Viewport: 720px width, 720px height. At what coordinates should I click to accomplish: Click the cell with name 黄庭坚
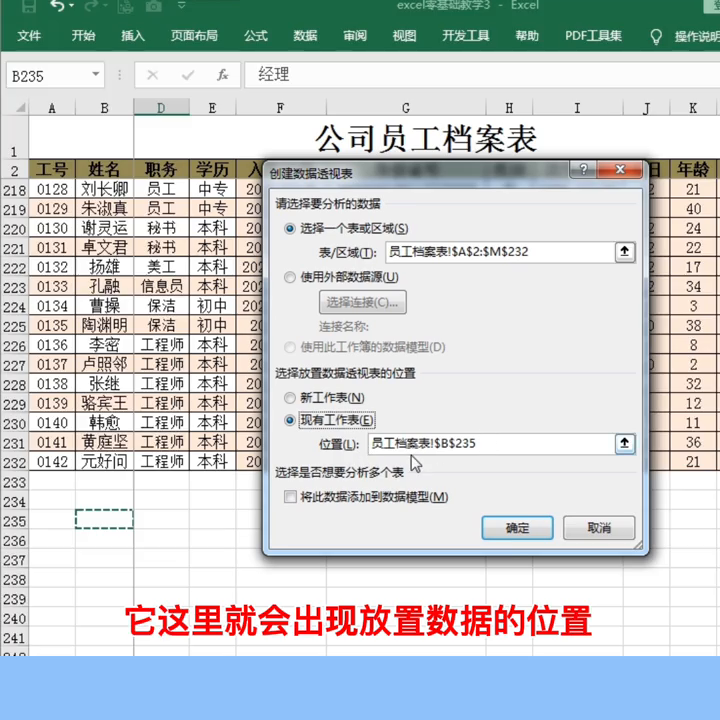(x=104, y=442)
